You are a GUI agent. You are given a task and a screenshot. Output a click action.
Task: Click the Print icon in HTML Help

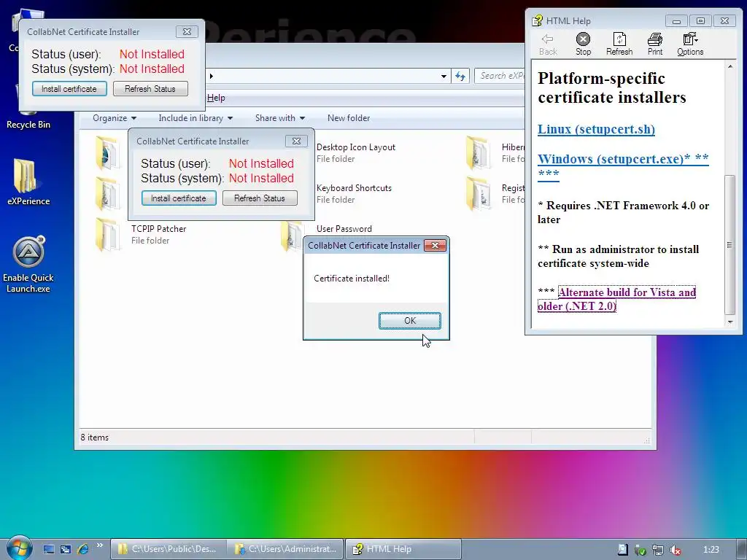[x=655, y=44]
